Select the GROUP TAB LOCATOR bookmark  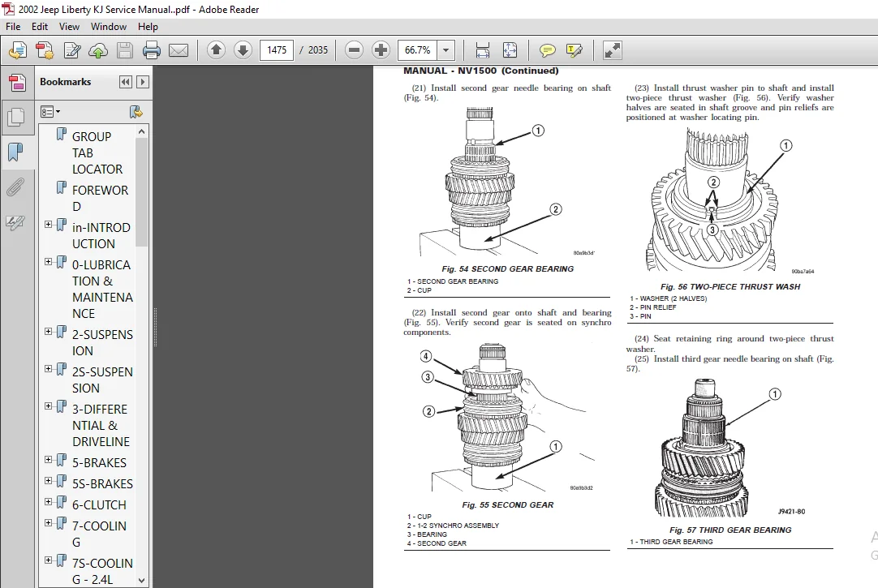pyautogui.click(x=97, y=152)
